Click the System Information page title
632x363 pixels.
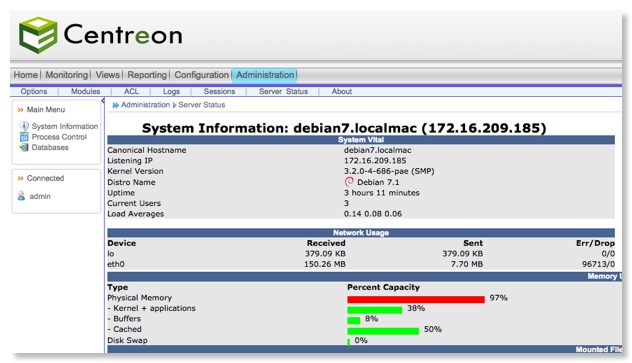[x=344, y=128]
